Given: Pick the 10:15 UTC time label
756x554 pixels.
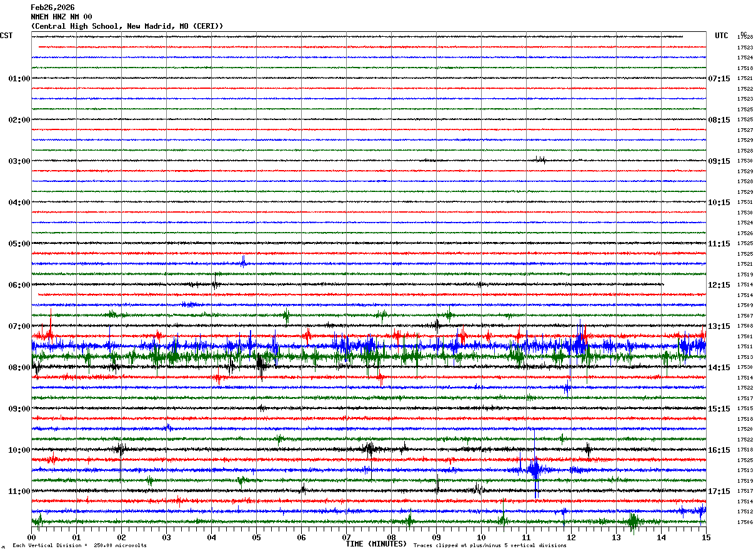Looking at the screenshot, I should pos(719,203).
